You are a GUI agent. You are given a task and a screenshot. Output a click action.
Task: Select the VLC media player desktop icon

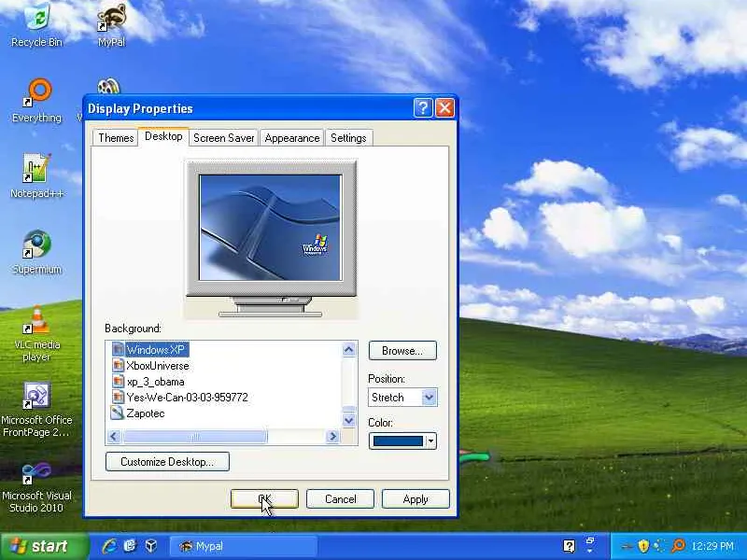[36, 333]
